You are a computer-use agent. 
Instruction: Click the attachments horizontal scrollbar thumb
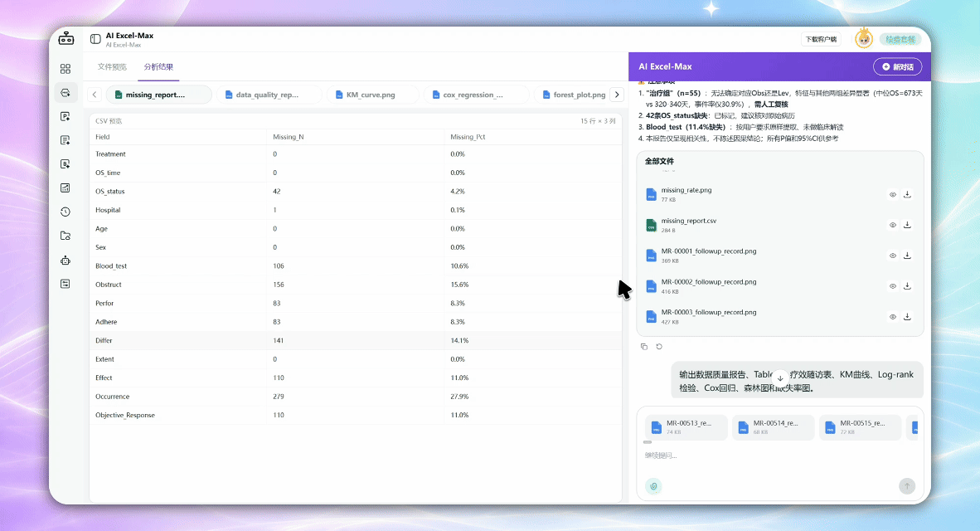648,442
